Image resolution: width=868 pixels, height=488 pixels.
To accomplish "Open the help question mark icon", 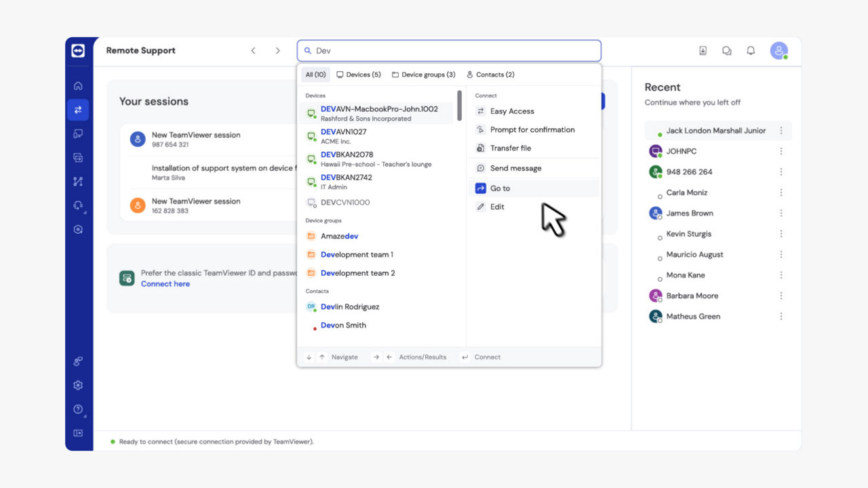I will (78, 409).
